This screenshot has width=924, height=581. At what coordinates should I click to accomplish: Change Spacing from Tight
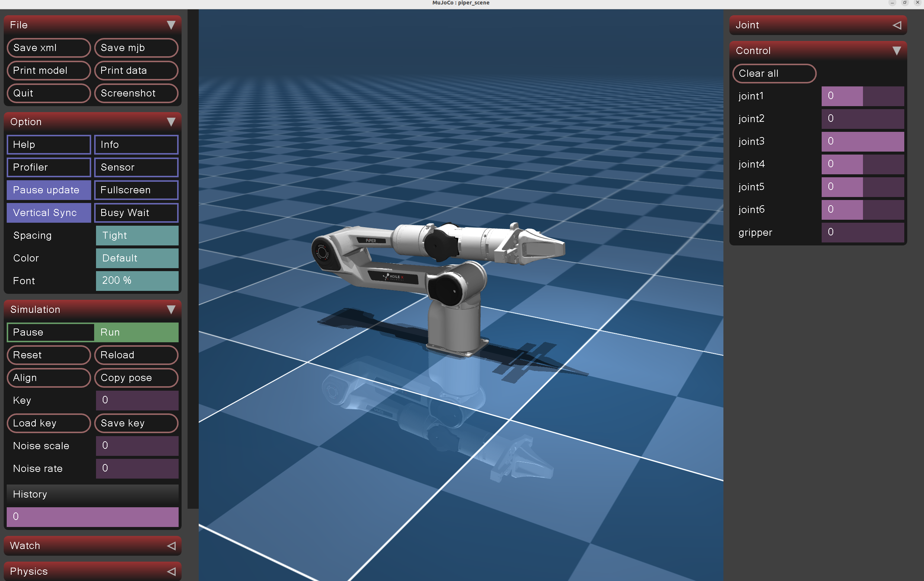(137, 235)
